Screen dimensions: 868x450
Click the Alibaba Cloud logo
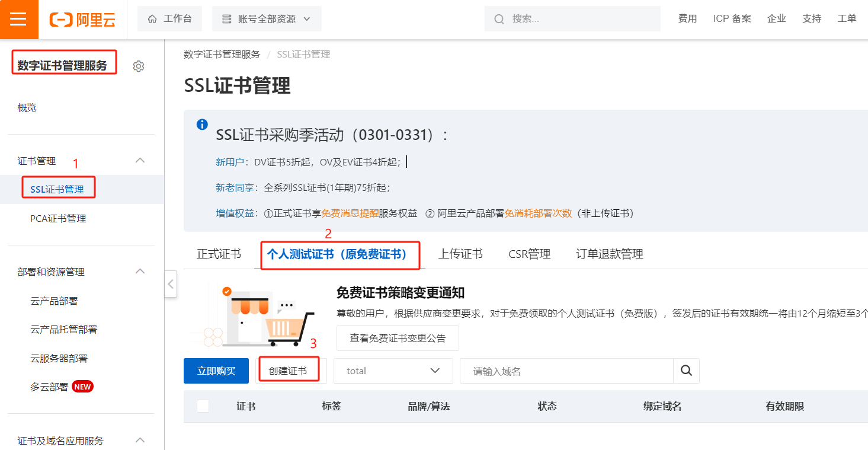click(82, 19)
